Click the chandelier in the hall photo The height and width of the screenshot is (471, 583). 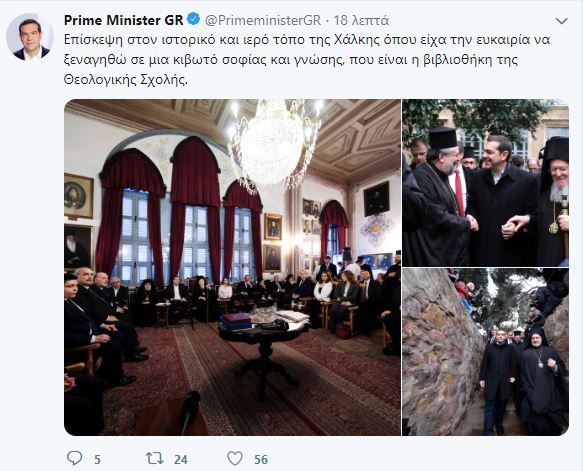[274, 143]
